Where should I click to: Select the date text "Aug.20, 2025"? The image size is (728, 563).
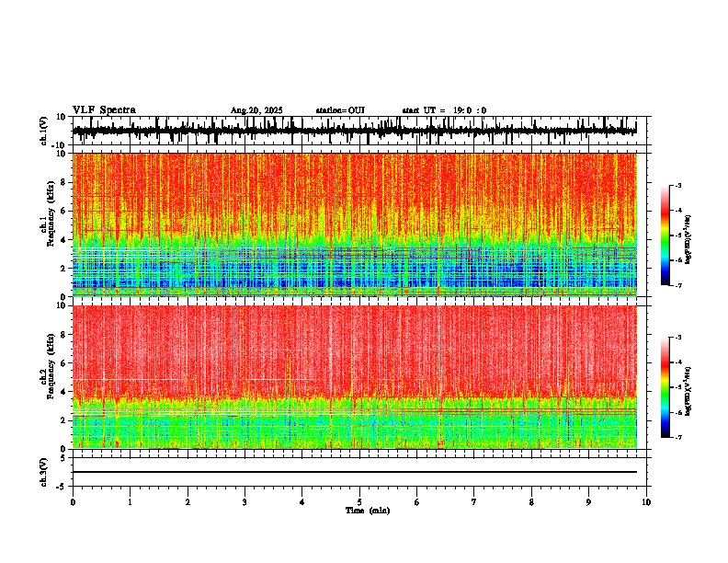(x=256, y=110)
